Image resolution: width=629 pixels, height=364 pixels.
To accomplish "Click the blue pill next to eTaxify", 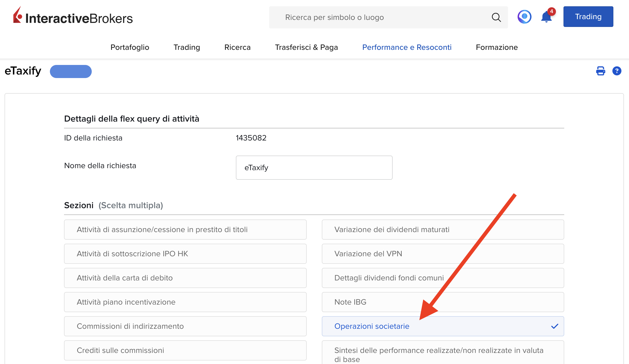I will pyautogui.click(x=71, y=71).
